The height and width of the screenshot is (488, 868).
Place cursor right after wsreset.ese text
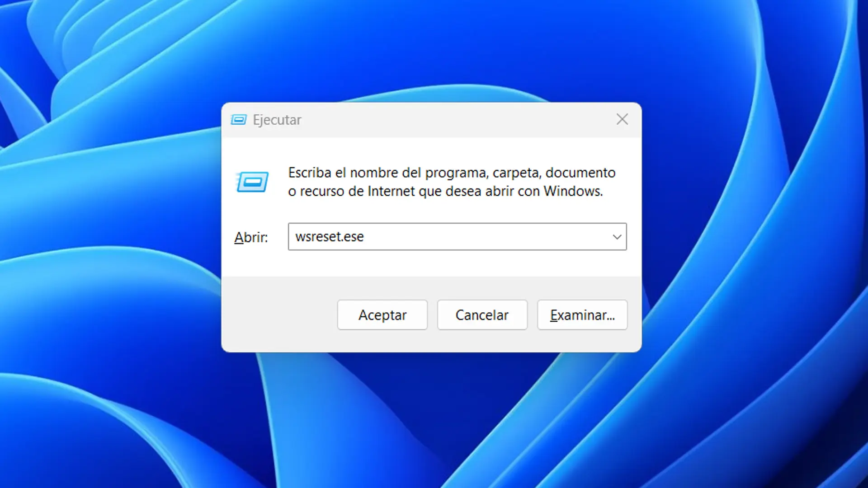click(x=365, y=237)
